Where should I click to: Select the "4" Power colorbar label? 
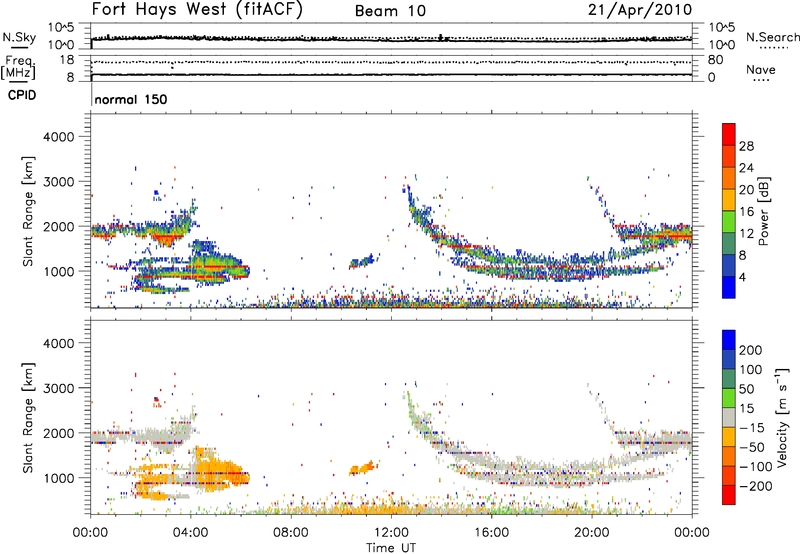[742, 277]
